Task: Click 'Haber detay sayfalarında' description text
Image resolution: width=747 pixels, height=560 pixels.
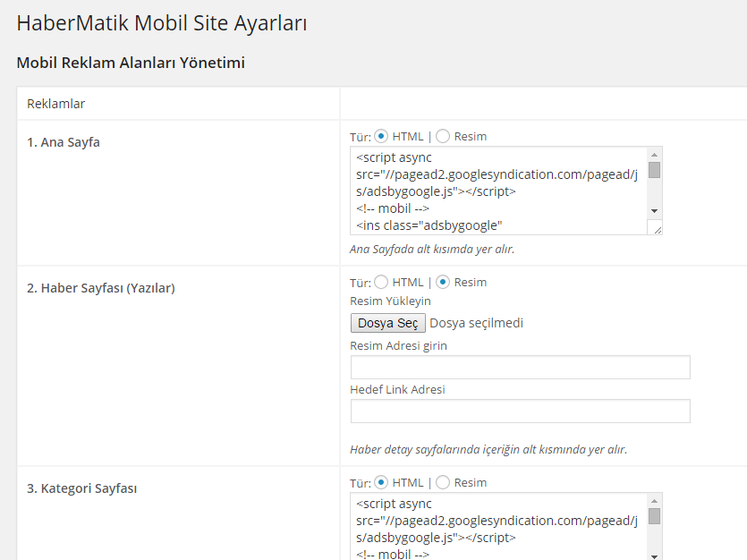Action: click(488, 450)
